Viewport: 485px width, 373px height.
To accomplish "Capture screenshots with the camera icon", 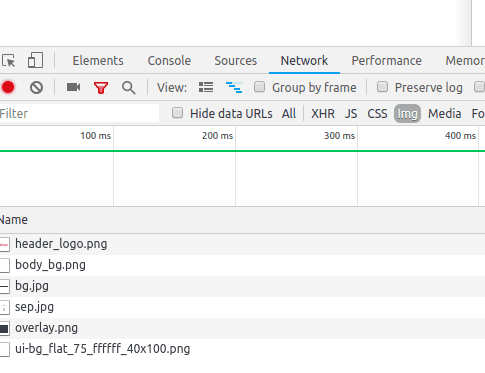I will coord(73,87).
